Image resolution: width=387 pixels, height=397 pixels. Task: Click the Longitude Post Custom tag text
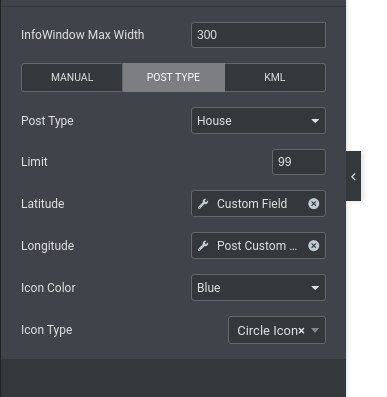pos(257,246)
